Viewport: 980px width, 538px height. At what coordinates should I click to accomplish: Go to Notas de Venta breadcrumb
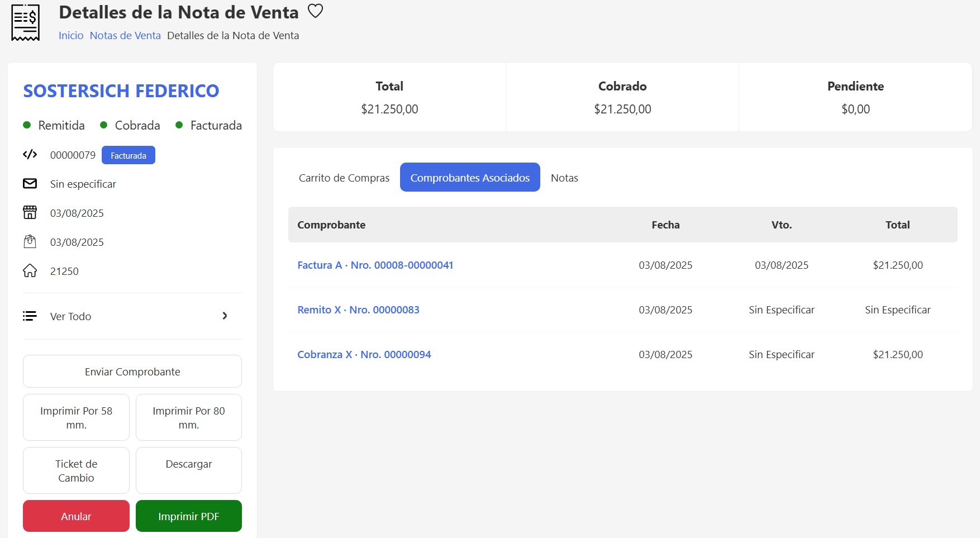click(x=125, y=36)
